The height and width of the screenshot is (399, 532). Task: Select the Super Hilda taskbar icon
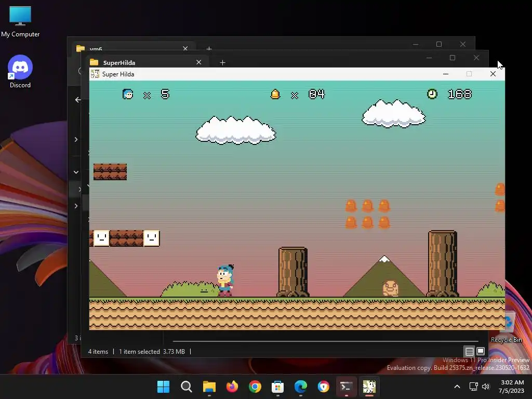369,387
